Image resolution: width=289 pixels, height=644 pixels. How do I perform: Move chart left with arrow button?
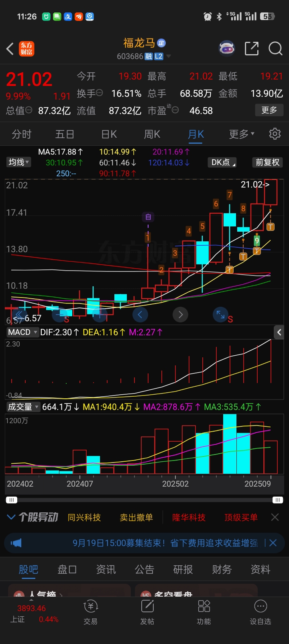140,314
